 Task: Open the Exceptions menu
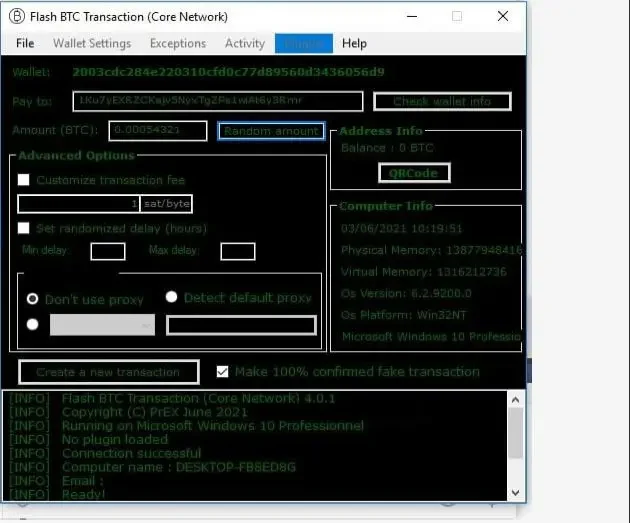pyautogui.click(x=178, y=43)
